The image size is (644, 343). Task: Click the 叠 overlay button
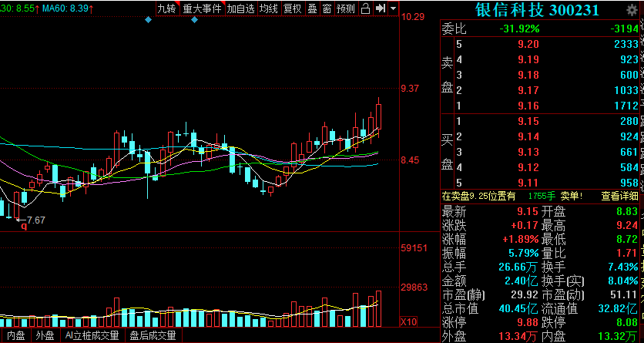(312, 8)
